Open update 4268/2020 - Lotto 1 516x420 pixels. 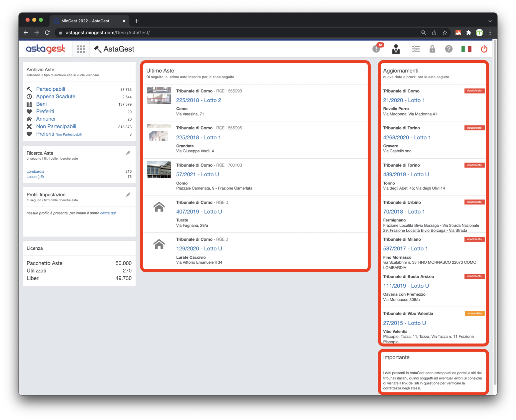407,137
